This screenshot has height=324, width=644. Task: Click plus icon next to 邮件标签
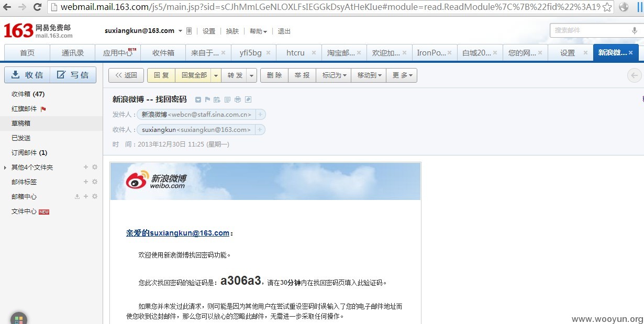pyautogui.click(x=86, y=182)
